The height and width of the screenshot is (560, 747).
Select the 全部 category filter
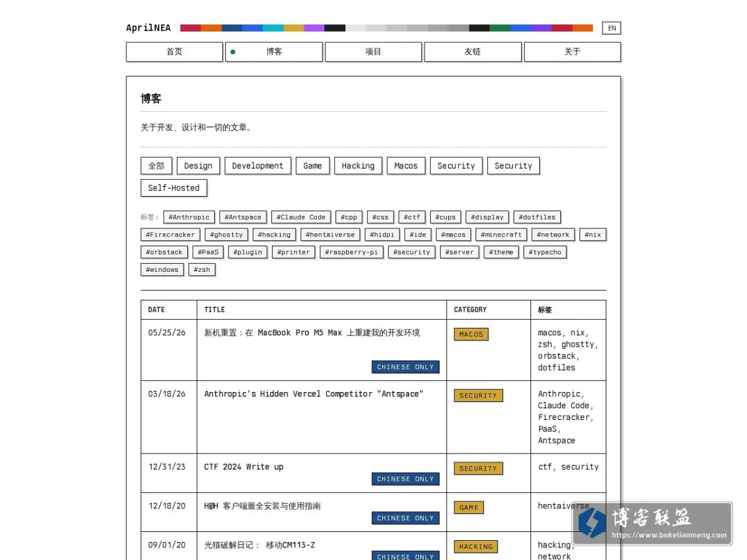coord(156,166)
